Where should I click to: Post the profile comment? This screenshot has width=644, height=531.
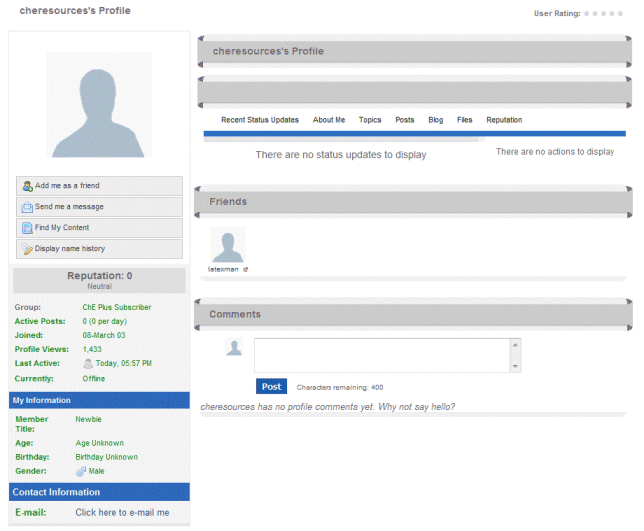(x=271, y=386)
